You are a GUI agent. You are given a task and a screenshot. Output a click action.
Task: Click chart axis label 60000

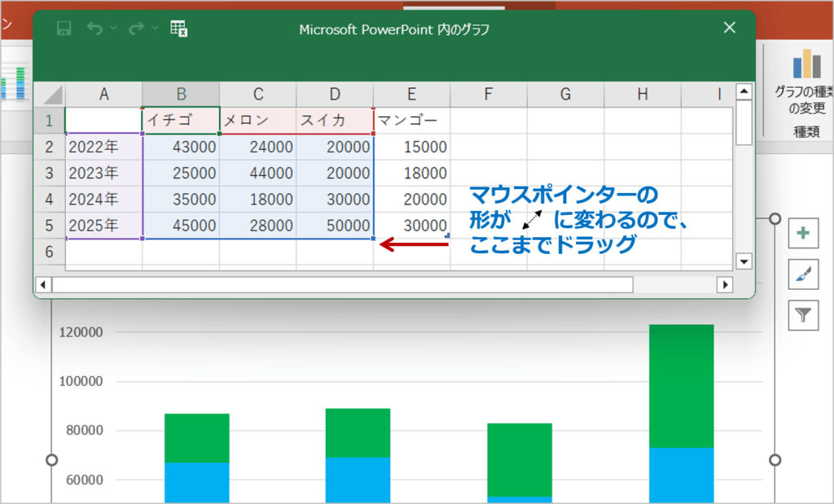[85, 480]
